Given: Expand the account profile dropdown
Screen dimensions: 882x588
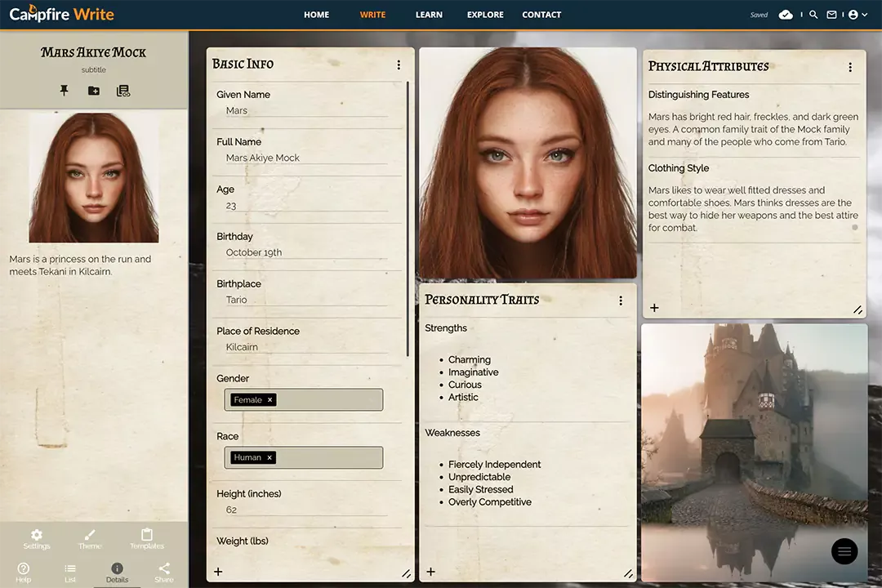Looking at the screenshot, I should coord(857,15).
